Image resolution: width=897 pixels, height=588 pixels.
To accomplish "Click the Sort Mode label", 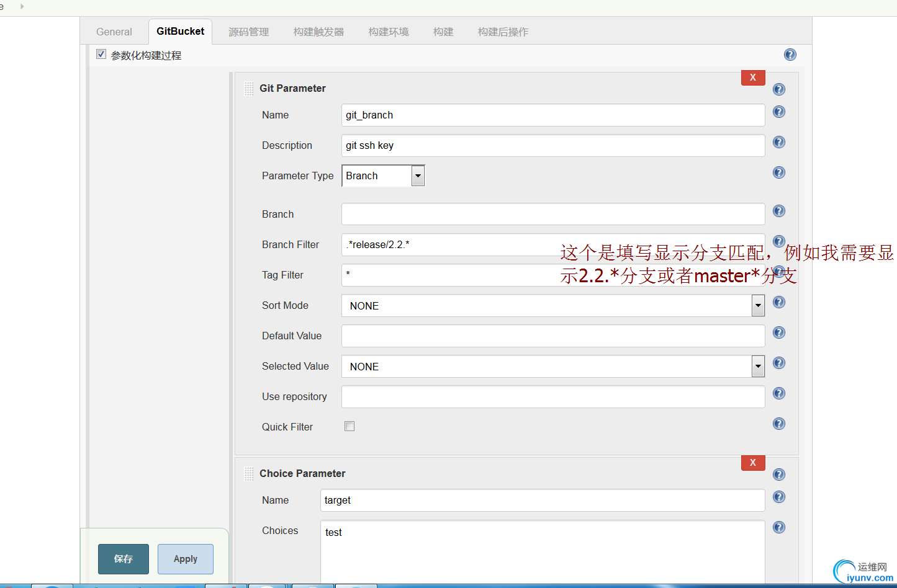I will pyautogui.click(x=285, y=305).
